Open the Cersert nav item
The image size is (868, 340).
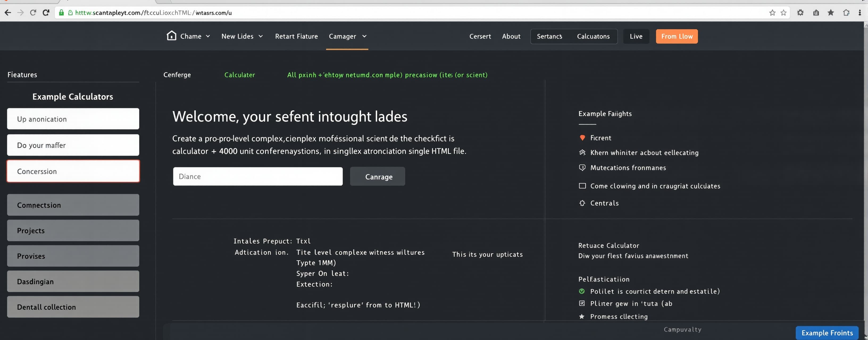coord(480,36)
